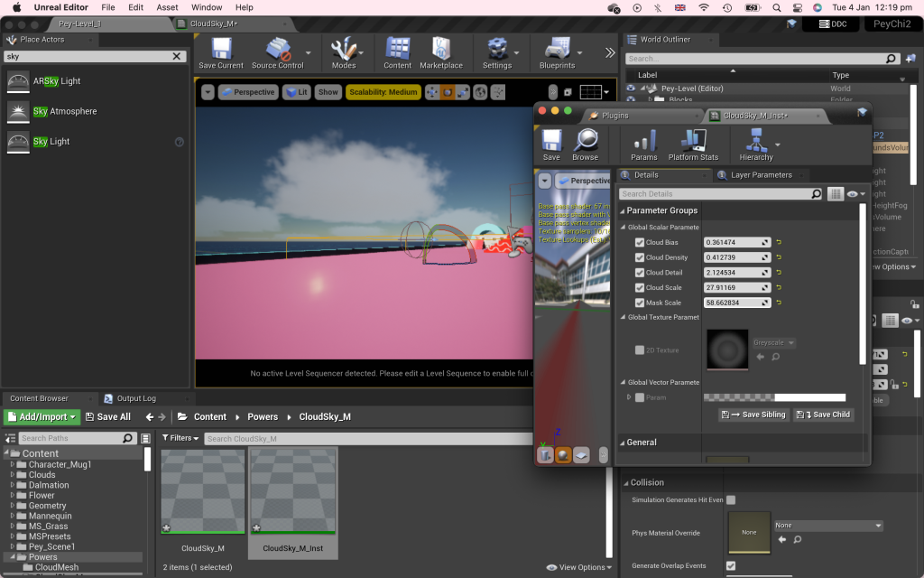Toggle the Mask Scale parameter checkbox
Screen dimensions: 924x578
[640, 303]
